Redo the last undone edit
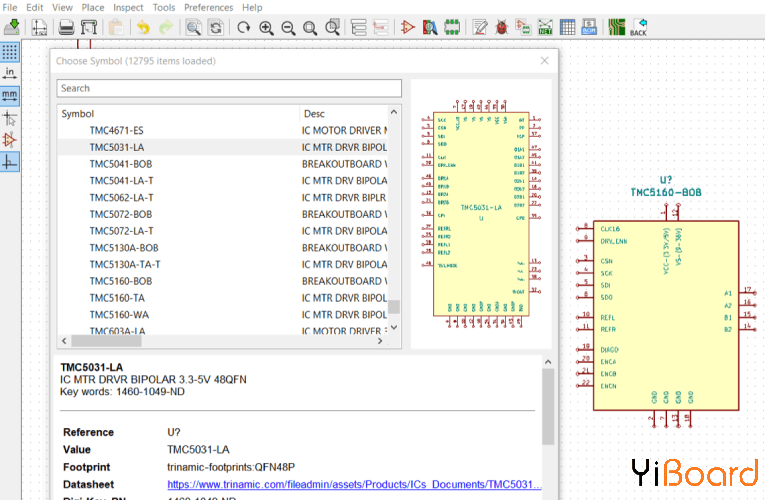This screenshot has height=500, width=765. pos(166,27)
